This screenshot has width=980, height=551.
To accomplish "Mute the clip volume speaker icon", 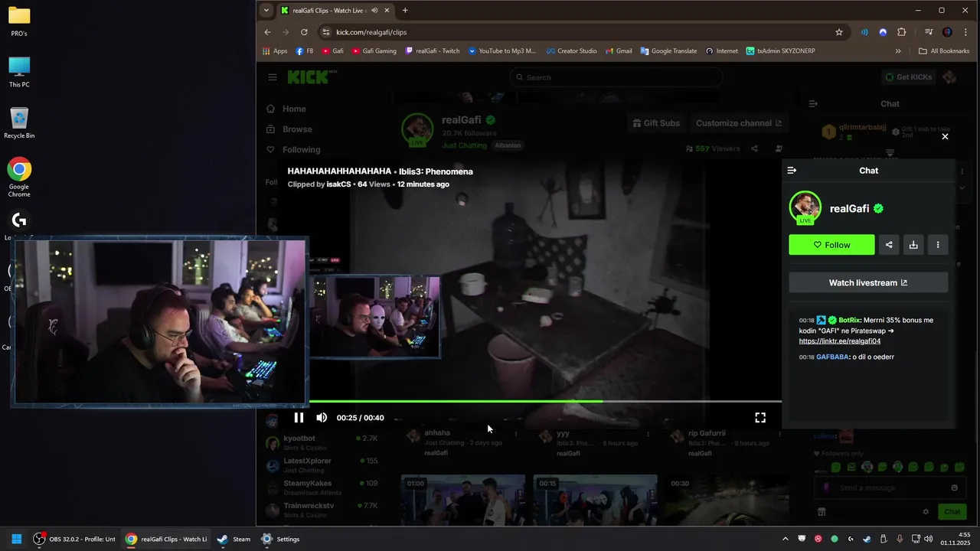I will tap(322, 418).
